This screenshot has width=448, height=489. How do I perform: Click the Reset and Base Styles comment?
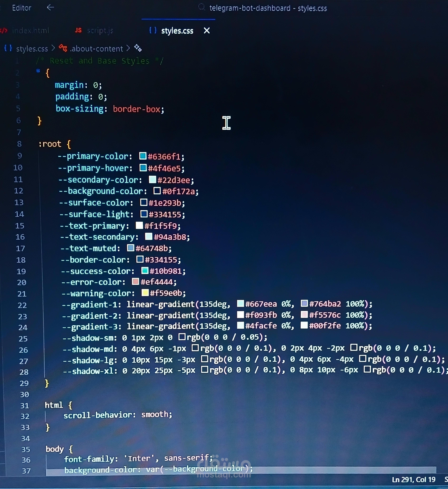pos(100,61)
